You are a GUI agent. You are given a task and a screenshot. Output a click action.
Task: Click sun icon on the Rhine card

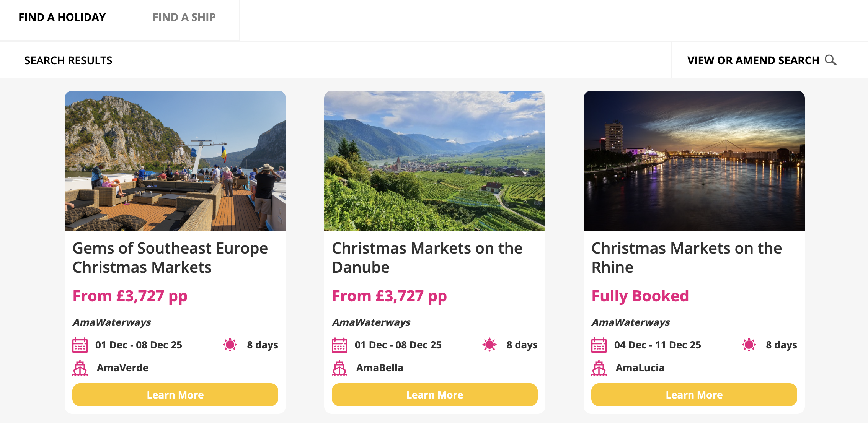[749, 345]
